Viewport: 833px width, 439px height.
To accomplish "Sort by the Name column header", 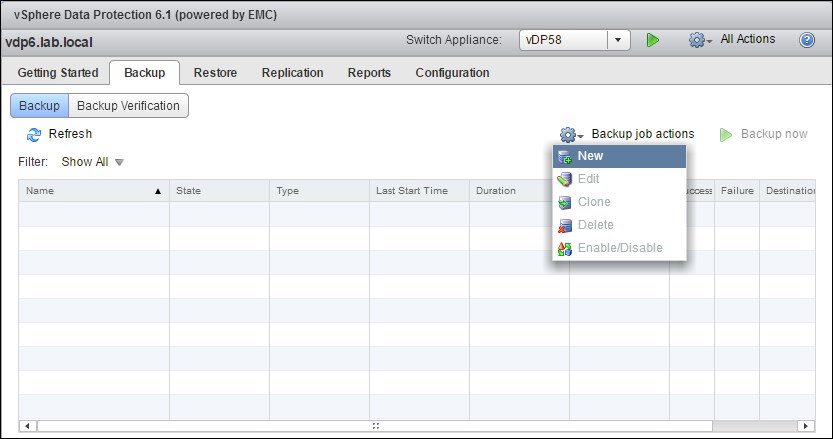I will click(x=94, y=191).
